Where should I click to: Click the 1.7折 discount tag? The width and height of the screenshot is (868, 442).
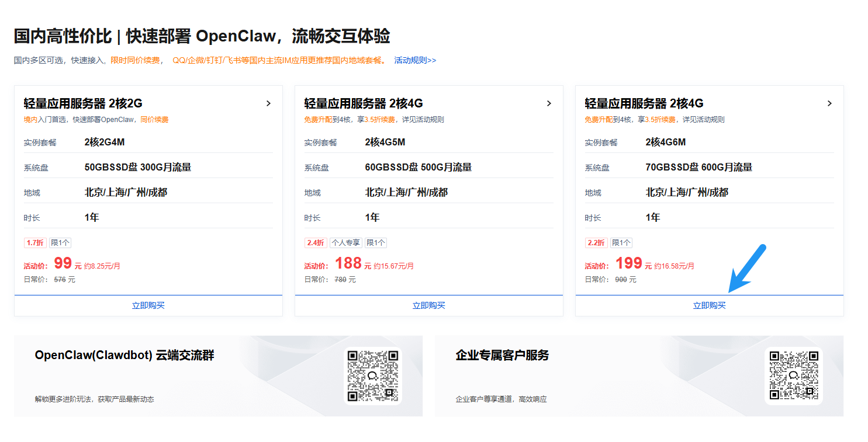pyautogui.click(x=34, y=243)
